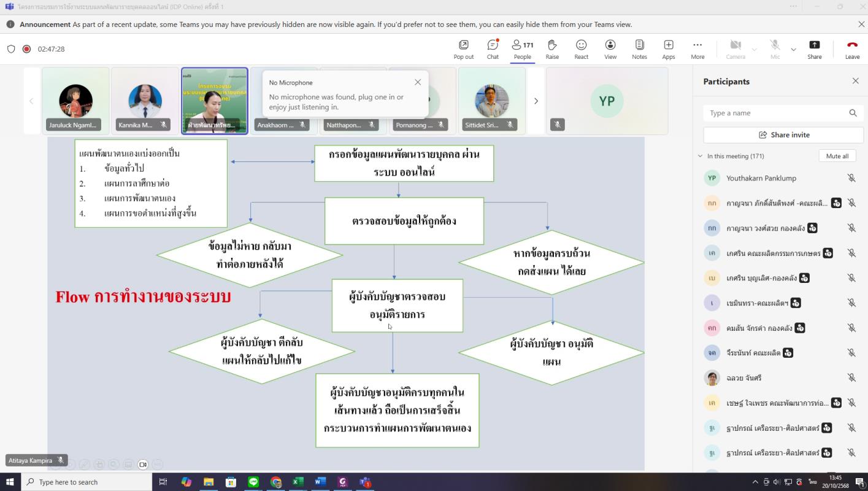
Task: Open Apps in meeting toolbar
Action: pos(668,49)
